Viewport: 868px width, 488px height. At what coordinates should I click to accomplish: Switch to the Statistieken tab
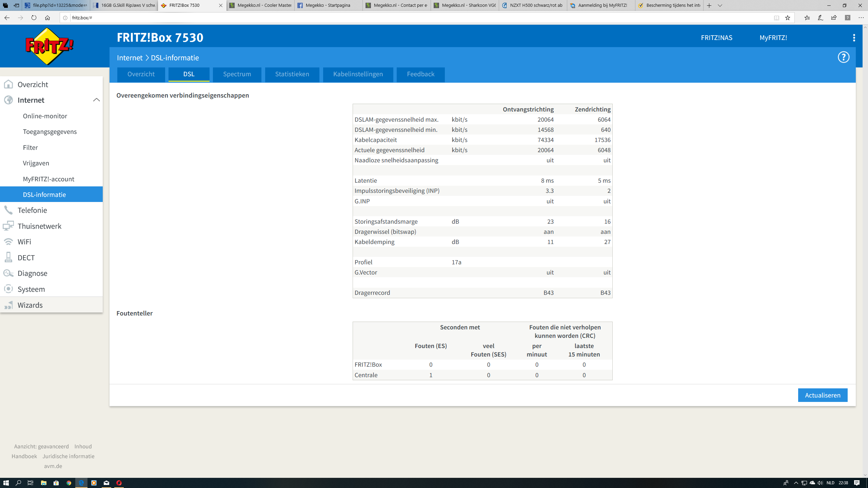[292, 74]
